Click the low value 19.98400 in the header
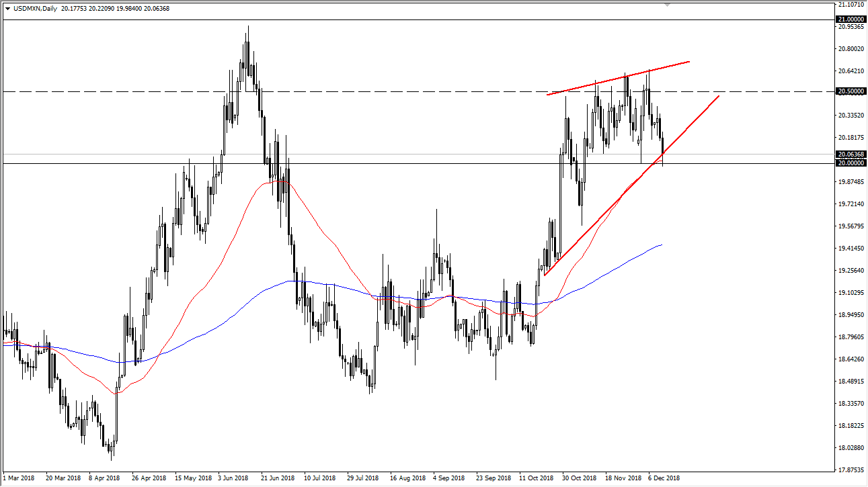868x487 pixels. click(x=129, y=7)
